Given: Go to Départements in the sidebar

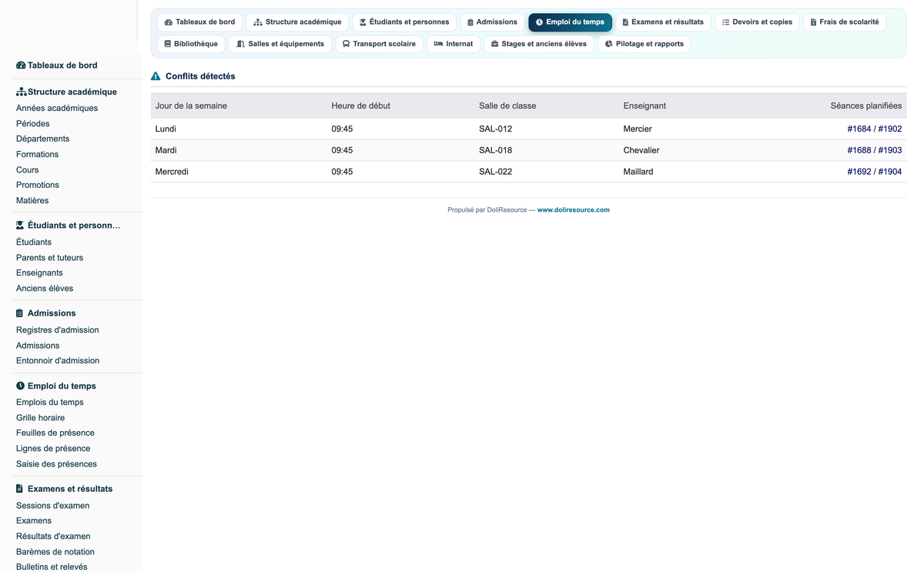Looking at the screenshot, I should 43,139.
